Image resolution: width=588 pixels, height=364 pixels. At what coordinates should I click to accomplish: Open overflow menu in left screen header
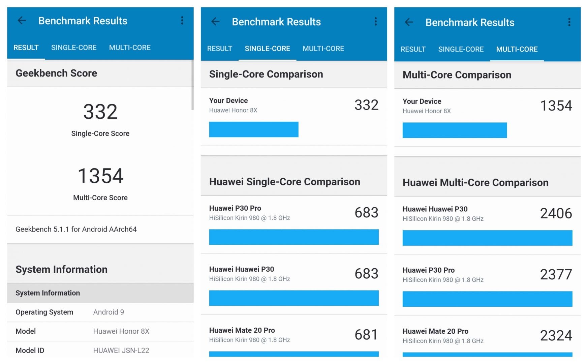182,21
